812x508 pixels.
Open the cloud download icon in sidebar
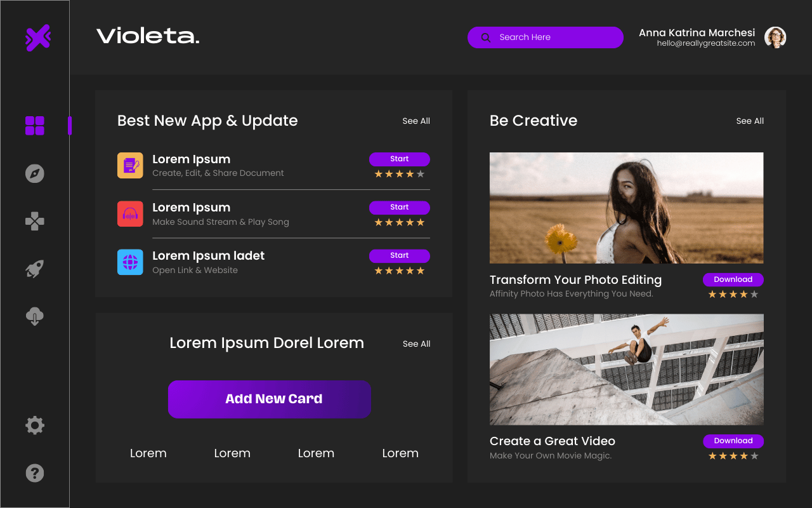(35, 316)
